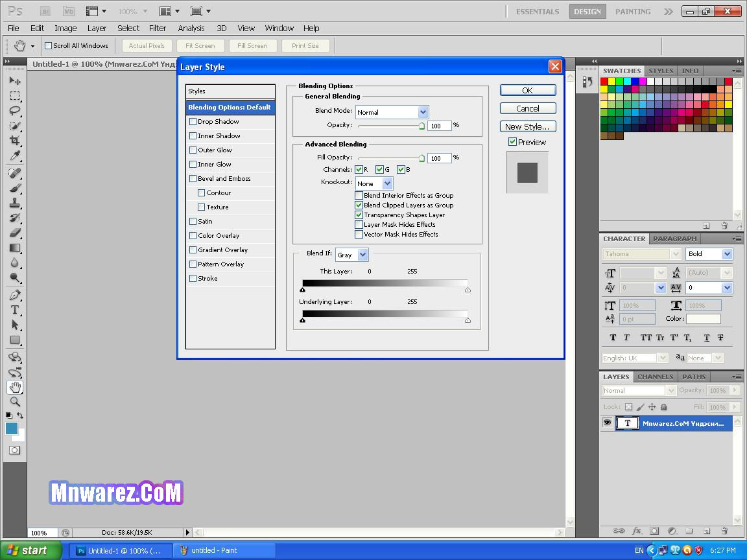This screenshot has height=560, width=747.
Task: Enable the Drop Shadow checkbox
Action: (x=193, y=121)
